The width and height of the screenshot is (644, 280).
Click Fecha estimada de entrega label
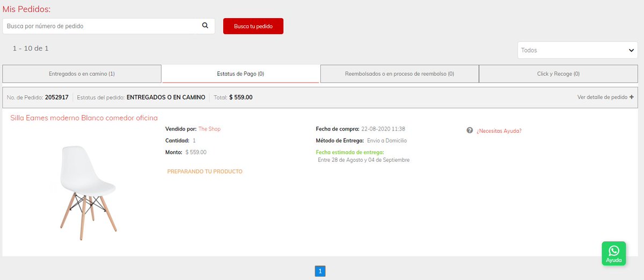coord(350,152)
